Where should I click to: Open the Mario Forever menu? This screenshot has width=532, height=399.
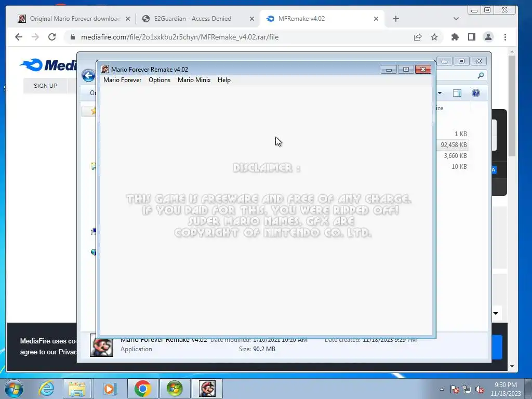122,80
